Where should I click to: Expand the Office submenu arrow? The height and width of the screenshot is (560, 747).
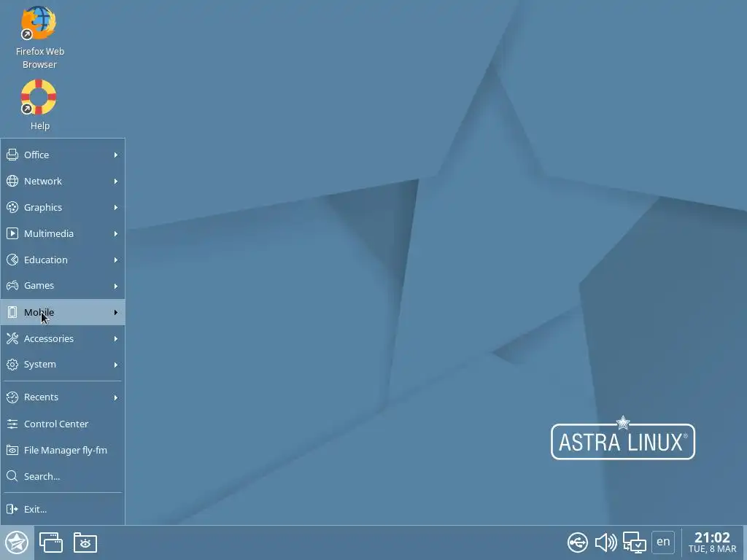pos(116,155)
